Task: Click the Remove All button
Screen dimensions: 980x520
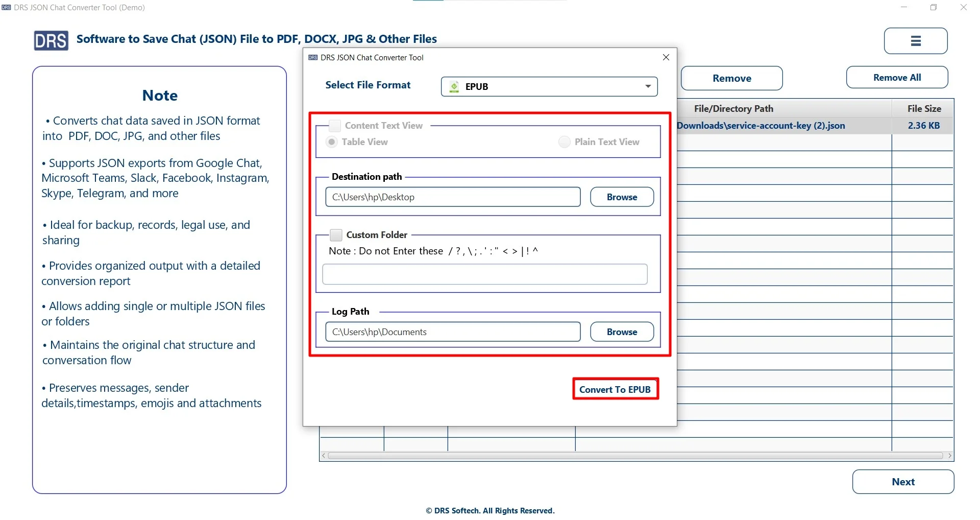Action: coord(897,77)
